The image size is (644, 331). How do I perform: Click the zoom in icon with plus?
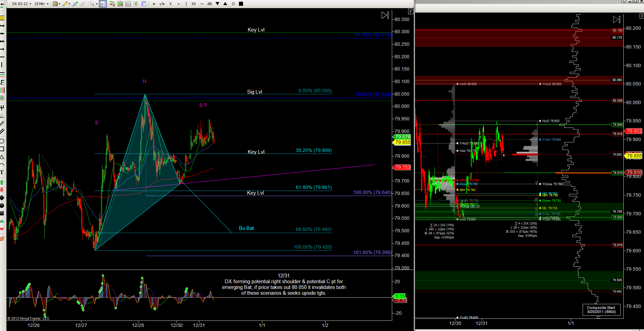75,4
